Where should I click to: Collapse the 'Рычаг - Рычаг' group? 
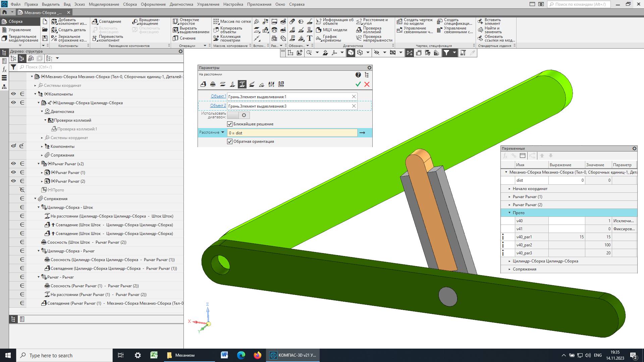pyautogui.click(x=39, y=277)
